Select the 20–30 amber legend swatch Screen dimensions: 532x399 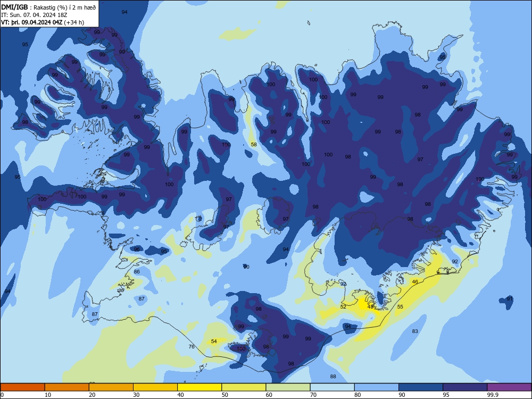[x=111, y=387]
